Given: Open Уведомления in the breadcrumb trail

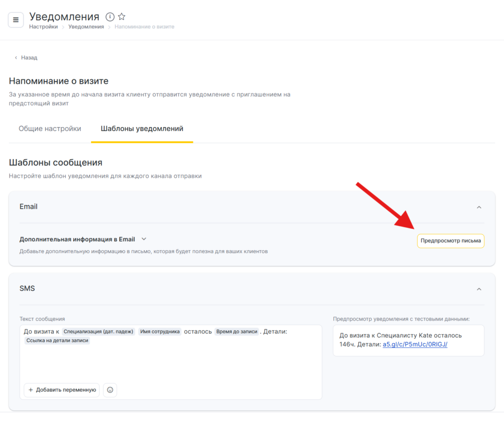Looking at the screenshot, I should pos(86,27).
